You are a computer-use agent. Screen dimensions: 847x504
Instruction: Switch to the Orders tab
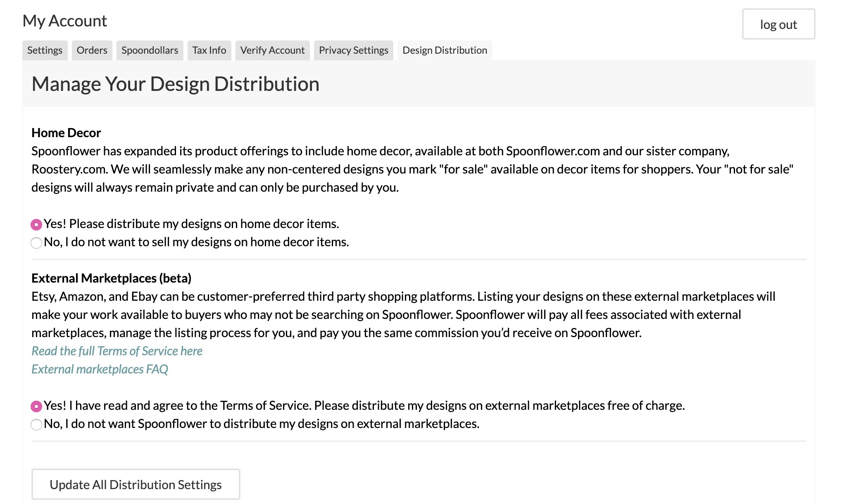pyautogui.click(x=92, y=50)
